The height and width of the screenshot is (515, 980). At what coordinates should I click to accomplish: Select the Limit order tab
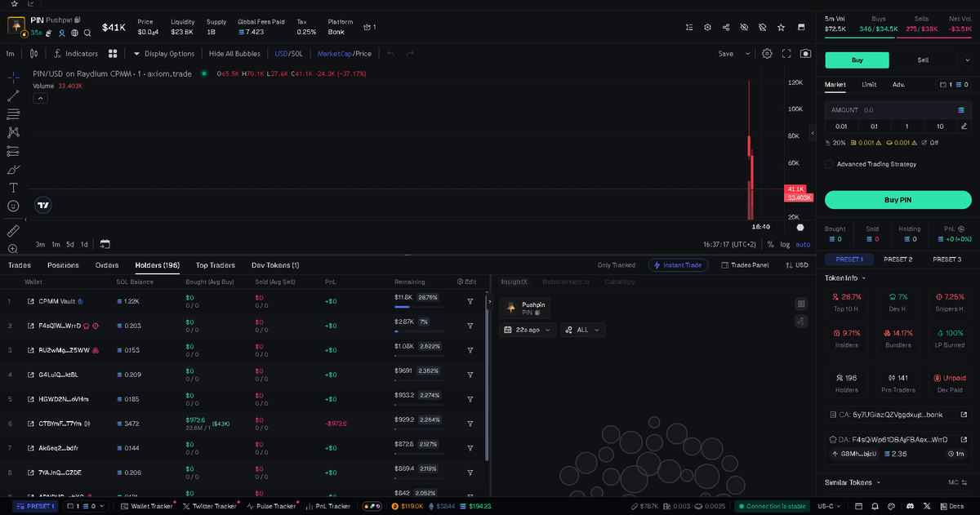(869, 84)
